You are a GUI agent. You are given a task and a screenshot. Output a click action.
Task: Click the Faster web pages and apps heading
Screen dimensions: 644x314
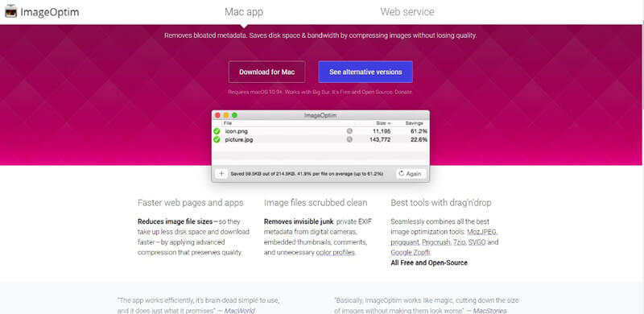[191, 203]
